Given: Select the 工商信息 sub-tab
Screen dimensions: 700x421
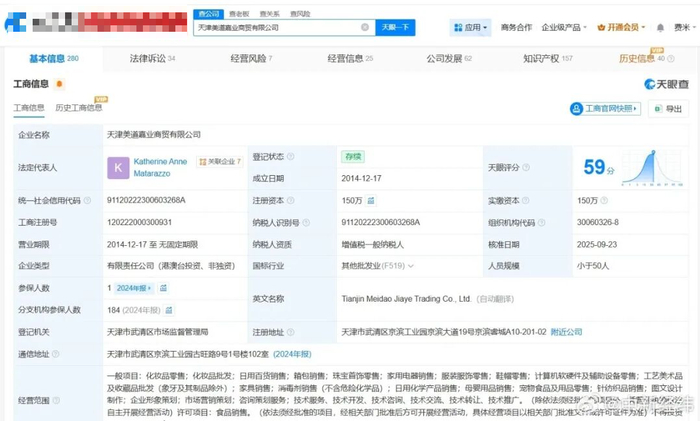Looking at the screenshot, I should [x=29, y=108].
